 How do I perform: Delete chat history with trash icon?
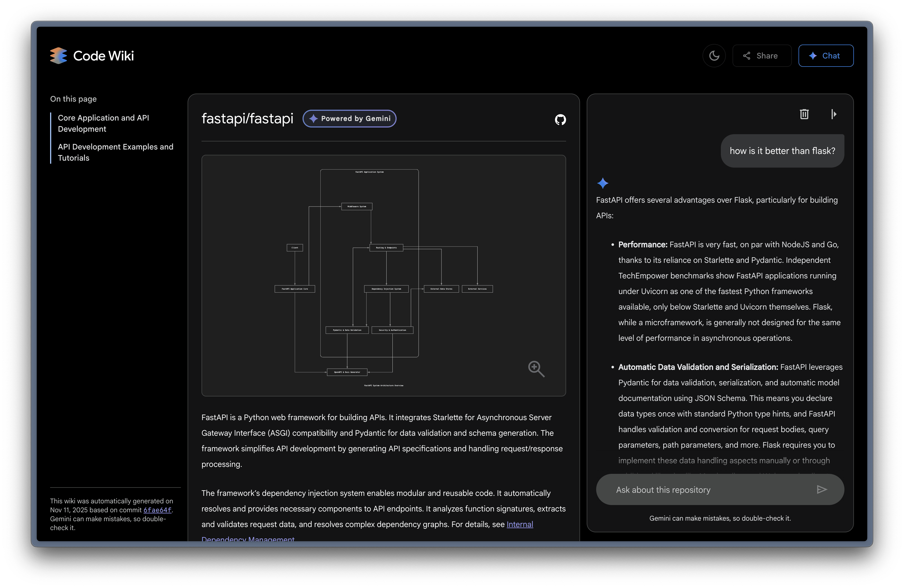click(x=804, y=114)
